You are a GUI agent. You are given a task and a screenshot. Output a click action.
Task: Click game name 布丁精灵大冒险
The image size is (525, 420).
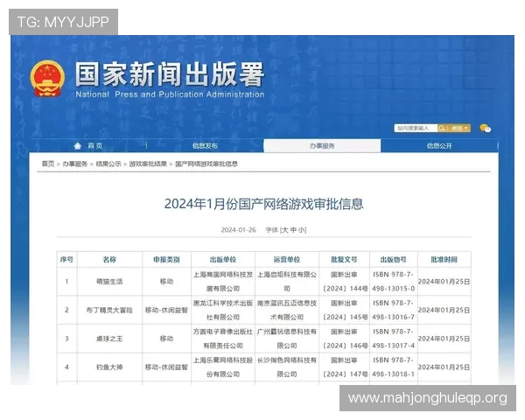tap(109, 310)
